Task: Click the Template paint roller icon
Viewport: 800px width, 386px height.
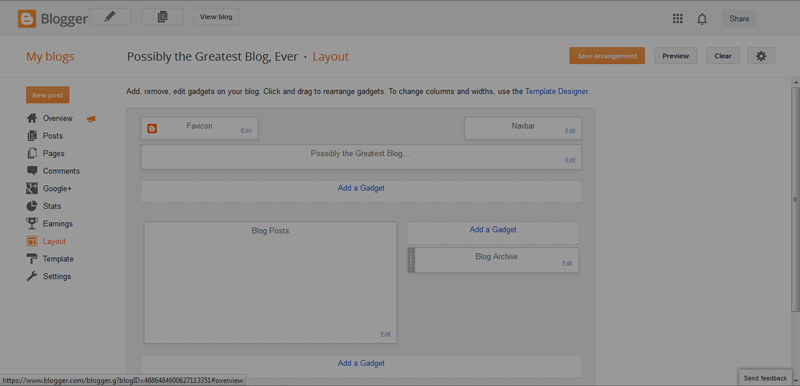Action: (32, 259)
